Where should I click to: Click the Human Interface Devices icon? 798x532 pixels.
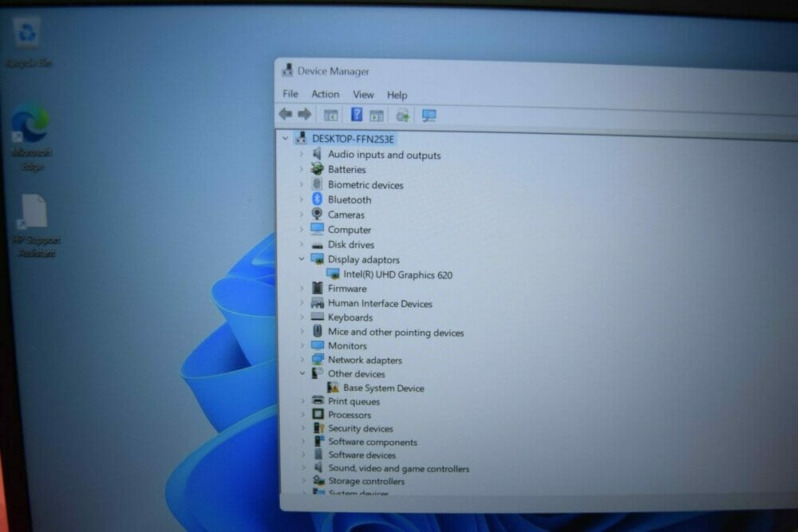tap(317, 302)
